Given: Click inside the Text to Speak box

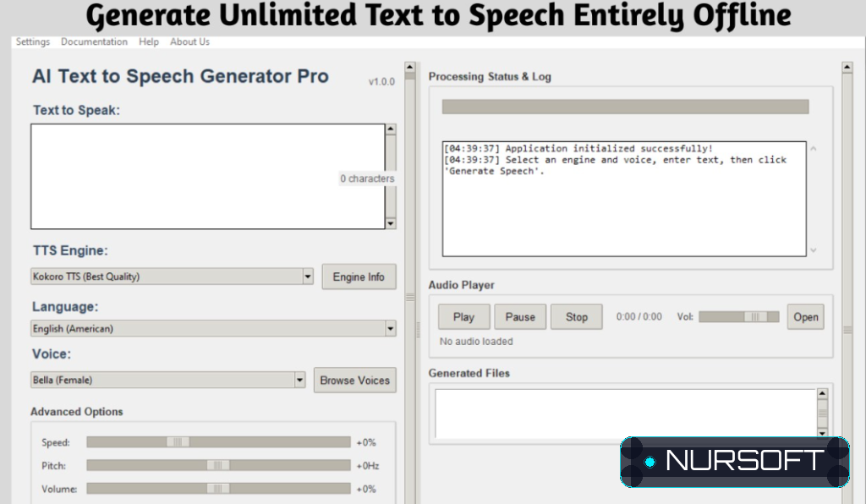Looking at the screenshot, I should pyautogui.click(x=208, y=176).
